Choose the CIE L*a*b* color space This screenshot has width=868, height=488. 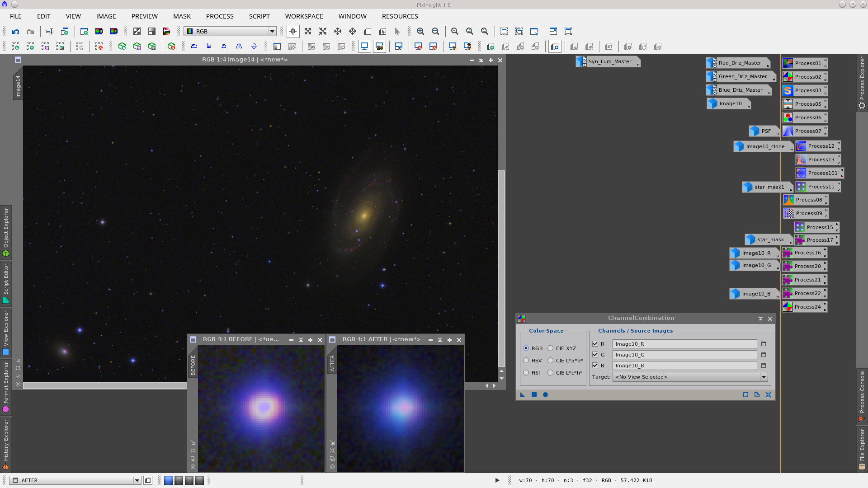point(550,360)
